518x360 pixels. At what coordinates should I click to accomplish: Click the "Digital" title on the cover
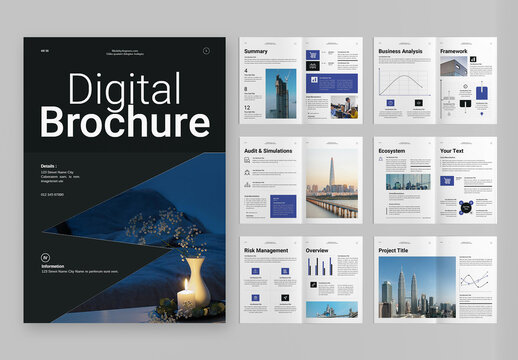124,89
